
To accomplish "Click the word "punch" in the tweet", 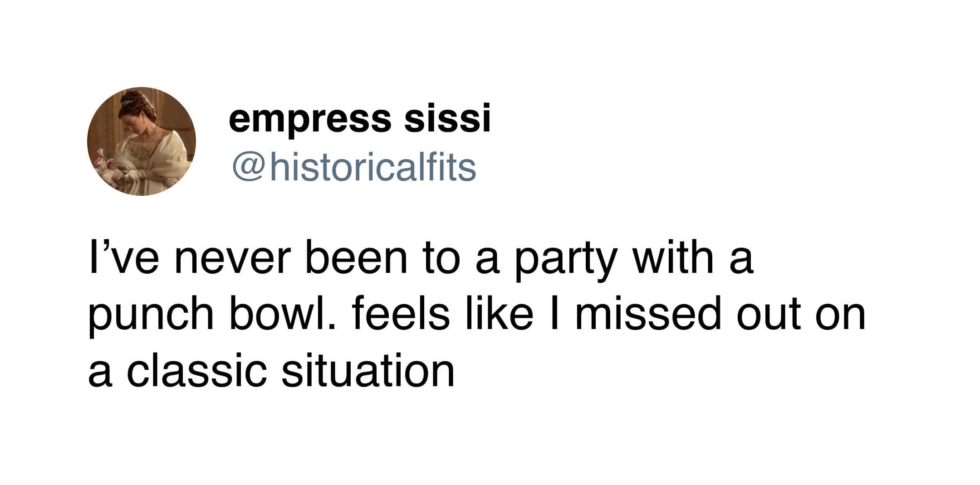I will click(x=151, y=315).
